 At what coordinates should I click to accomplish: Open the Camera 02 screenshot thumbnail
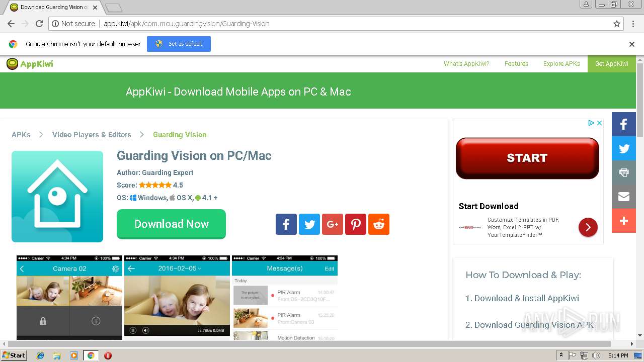69,298
